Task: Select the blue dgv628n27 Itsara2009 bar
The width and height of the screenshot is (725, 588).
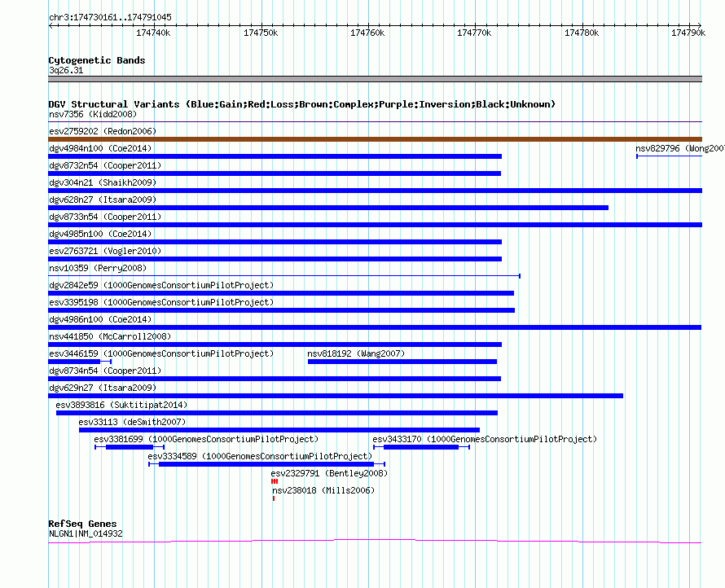Action: click(x=328, y=208)
